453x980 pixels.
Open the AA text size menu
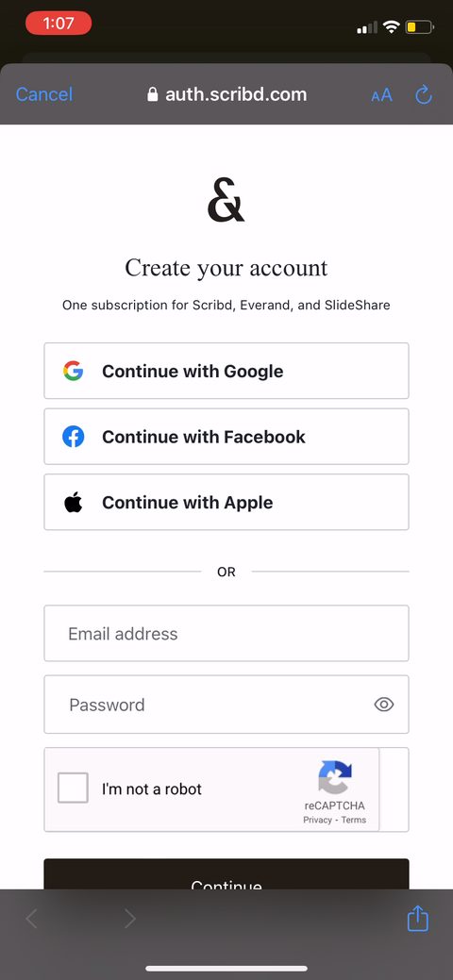coord(381,95)
